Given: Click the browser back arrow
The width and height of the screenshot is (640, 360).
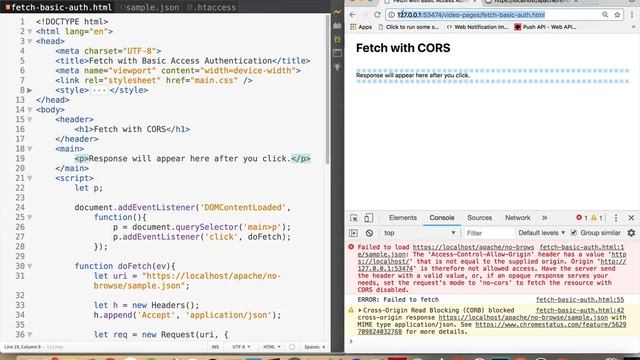Looking at the screenshot, I should point(353,15).
